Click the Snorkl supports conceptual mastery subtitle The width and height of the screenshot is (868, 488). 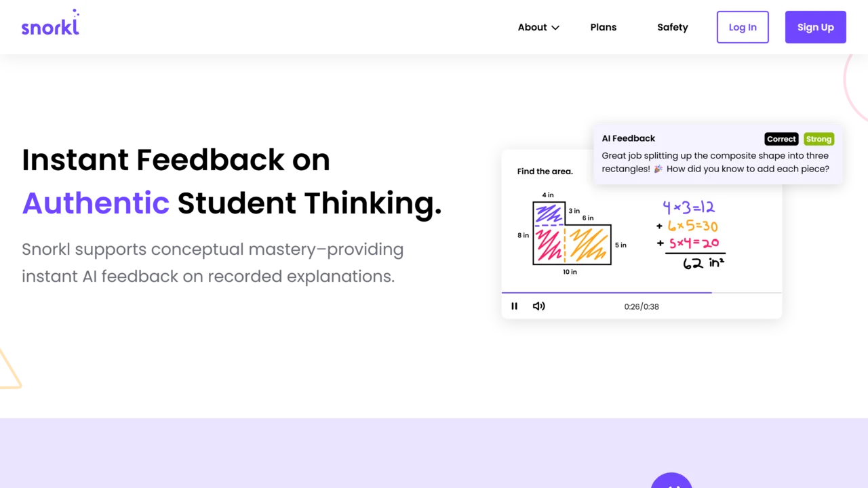click(x=212, y=263)
